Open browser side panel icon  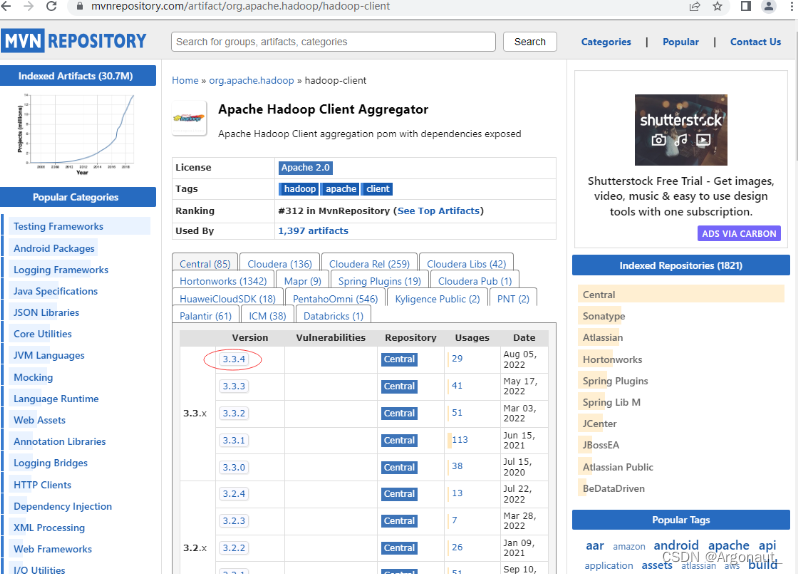746,6
